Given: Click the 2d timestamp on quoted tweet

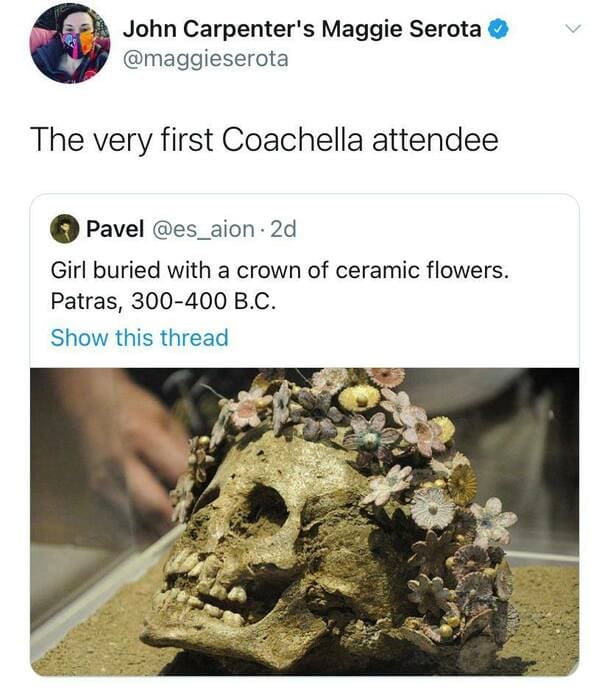Looking at the screenshot, I should point(283,229).
